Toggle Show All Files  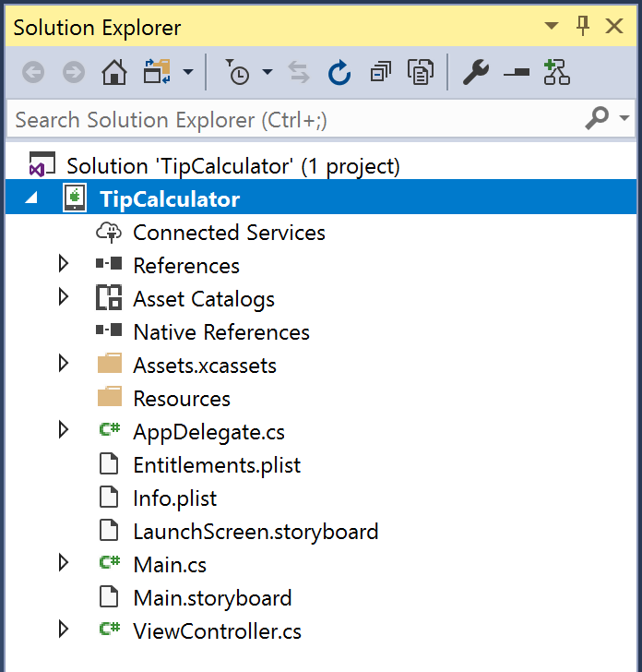point(421,72)
